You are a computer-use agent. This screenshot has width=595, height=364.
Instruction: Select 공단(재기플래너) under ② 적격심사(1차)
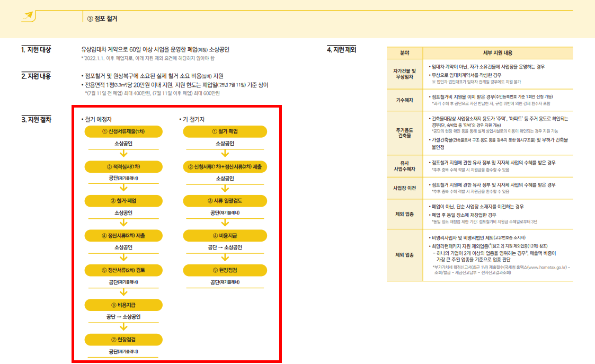[x=123, y=178]
